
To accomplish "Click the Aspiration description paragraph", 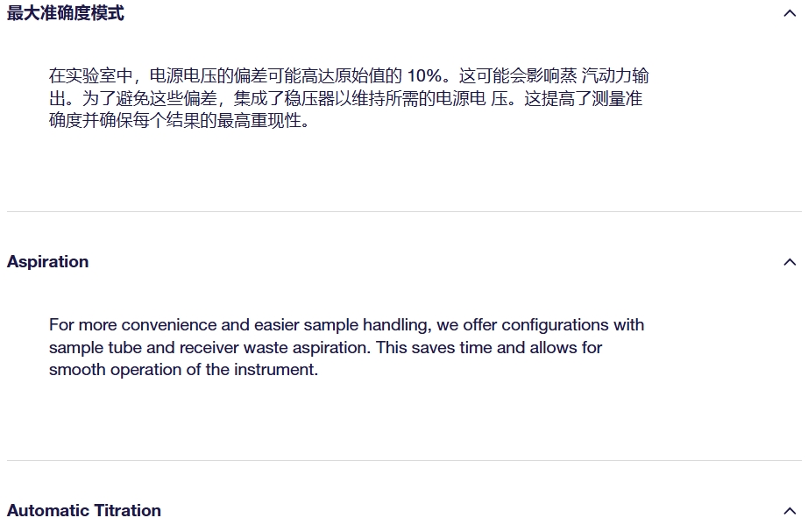I will 346,347.
